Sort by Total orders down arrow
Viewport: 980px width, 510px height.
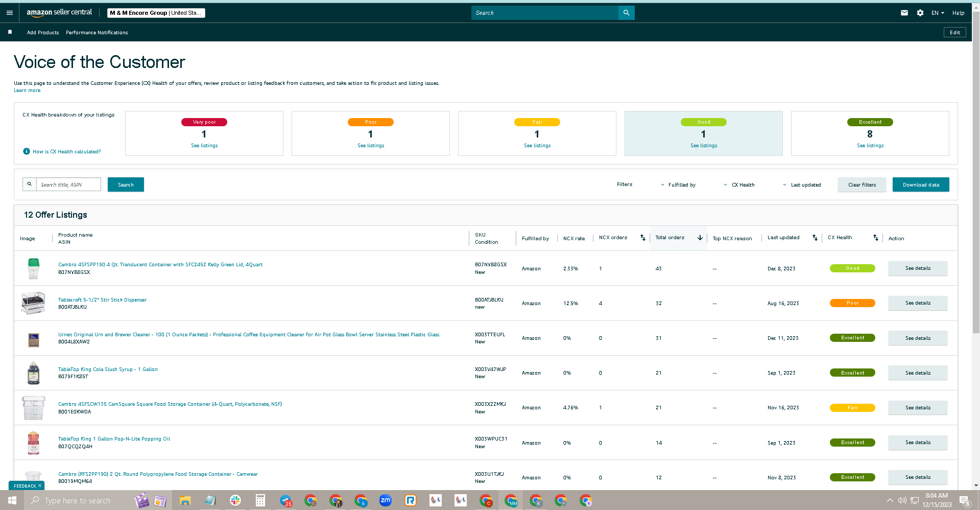700,238
